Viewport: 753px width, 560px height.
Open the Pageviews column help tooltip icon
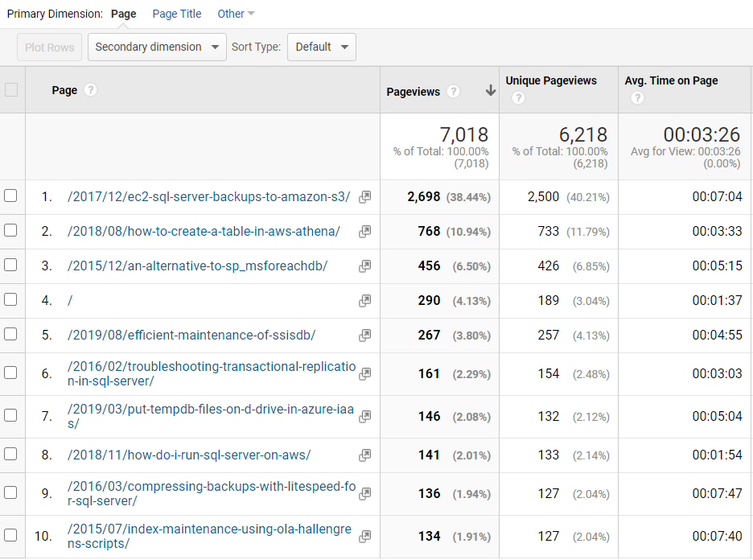[x=453, y=92]
